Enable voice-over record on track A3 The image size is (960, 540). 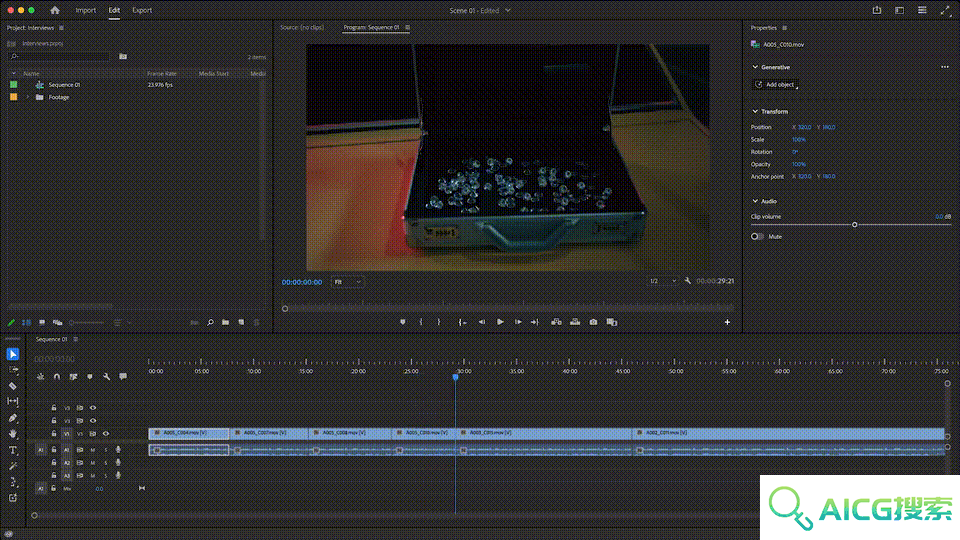(118, 475)
